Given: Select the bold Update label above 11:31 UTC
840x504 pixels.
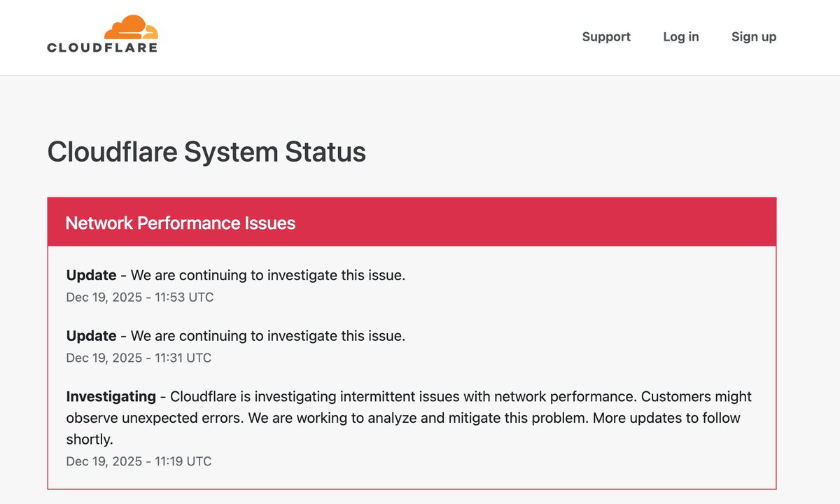Looking at the screenshot, I should tap(91, 336).
